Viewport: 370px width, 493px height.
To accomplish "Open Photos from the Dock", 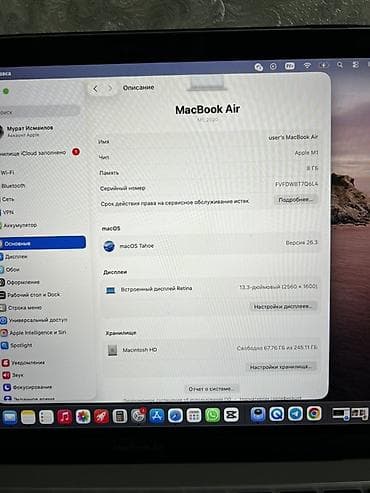I will (83, 416).
